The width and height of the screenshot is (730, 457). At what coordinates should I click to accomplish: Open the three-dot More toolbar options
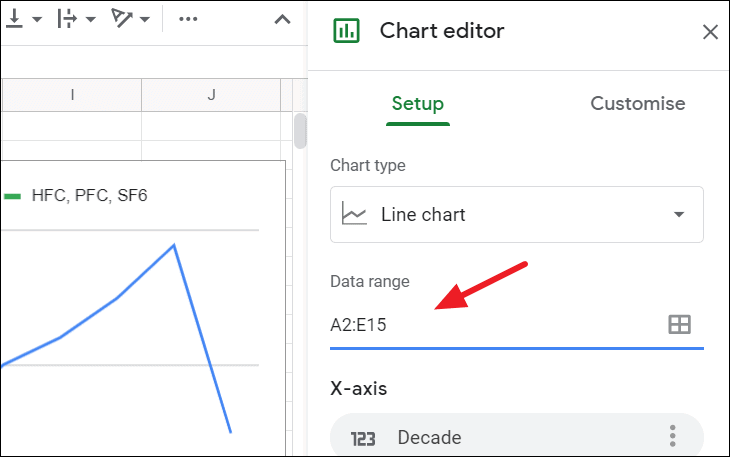coord(188,19)
